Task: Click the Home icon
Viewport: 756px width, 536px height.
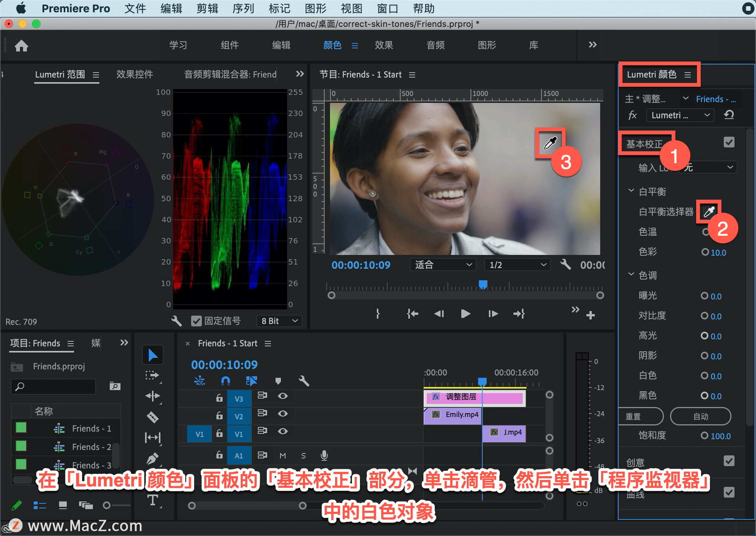Action: tap(21, 46)
